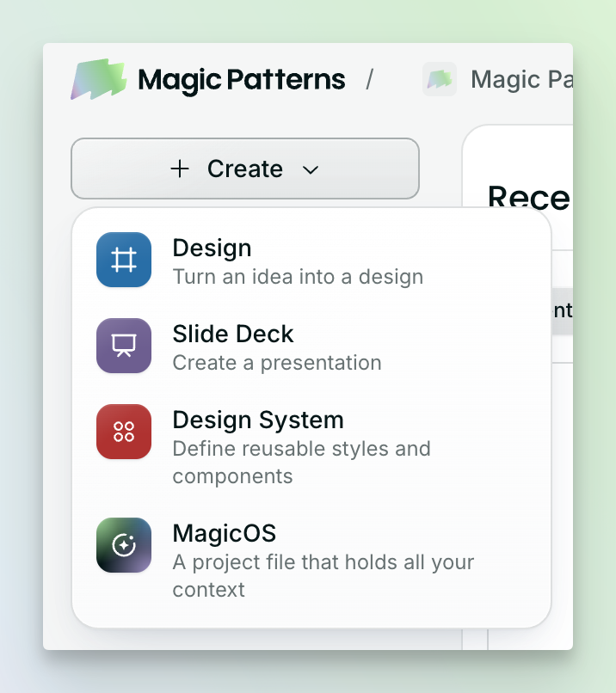Click the Magic Patterns logo in the header
This screenshot has width=616, height=693.
pos(208,80)
